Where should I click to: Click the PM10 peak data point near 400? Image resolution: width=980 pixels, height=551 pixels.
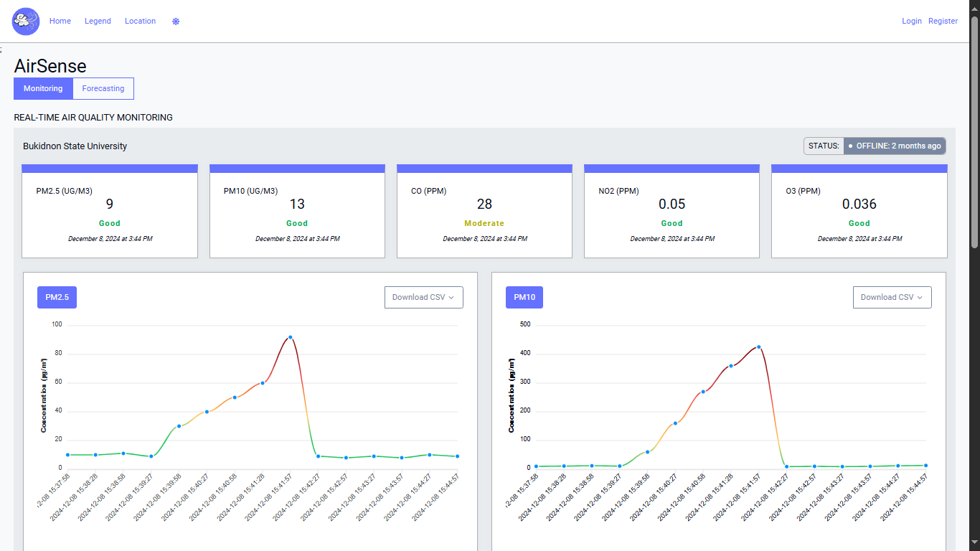758,347
